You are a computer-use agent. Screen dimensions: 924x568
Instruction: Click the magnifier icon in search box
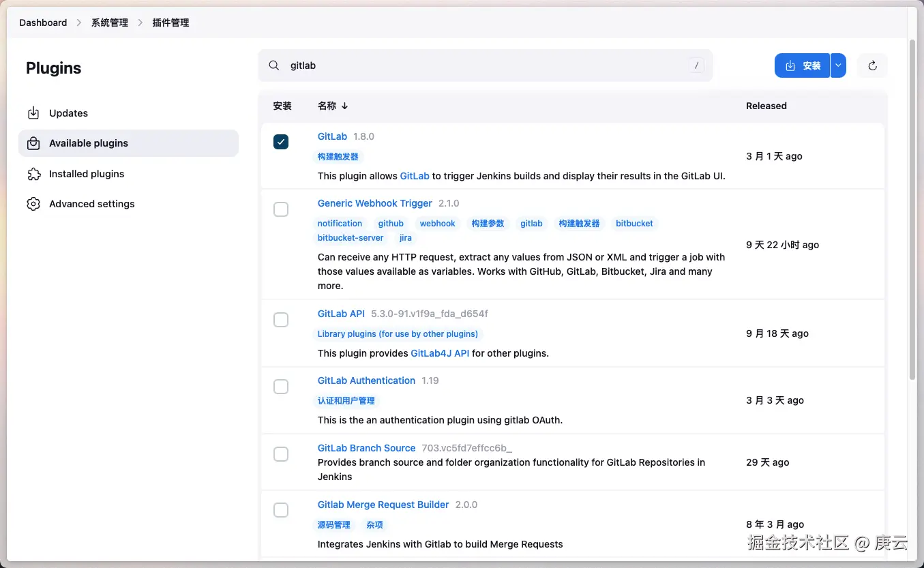(274, 65)
